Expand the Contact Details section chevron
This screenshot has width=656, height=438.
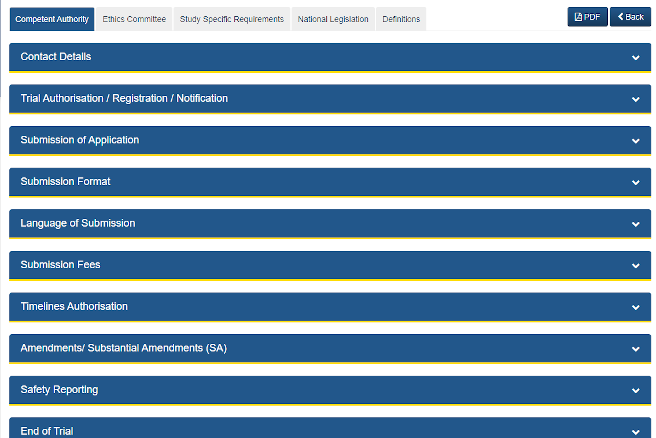636,57
